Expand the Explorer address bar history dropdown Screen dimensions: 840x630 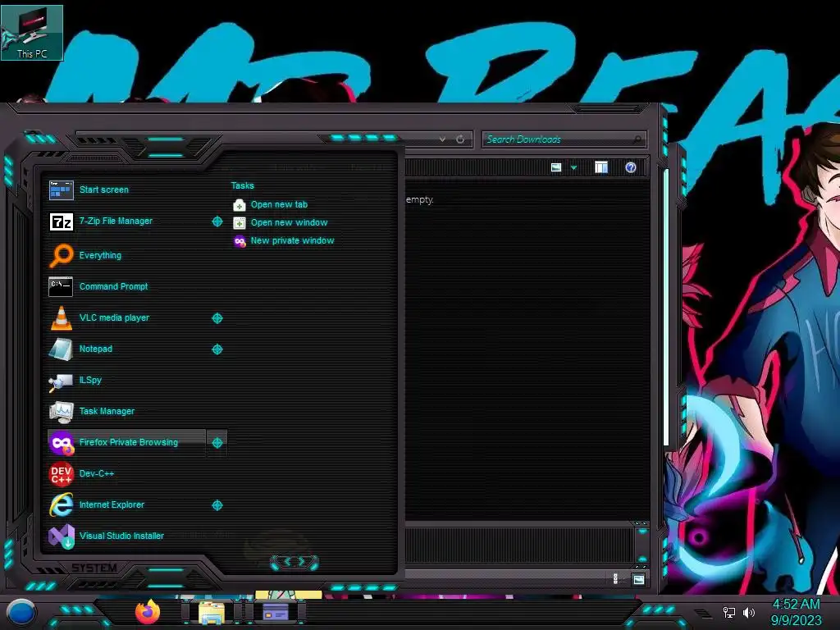tap(442, 139)
